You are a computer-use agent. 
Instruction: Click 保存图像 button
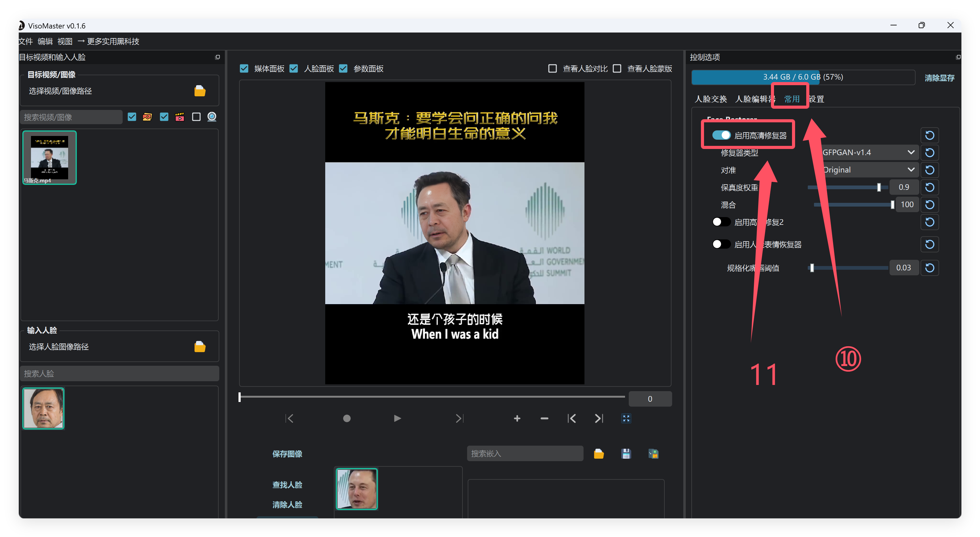(x=287, y=454)
